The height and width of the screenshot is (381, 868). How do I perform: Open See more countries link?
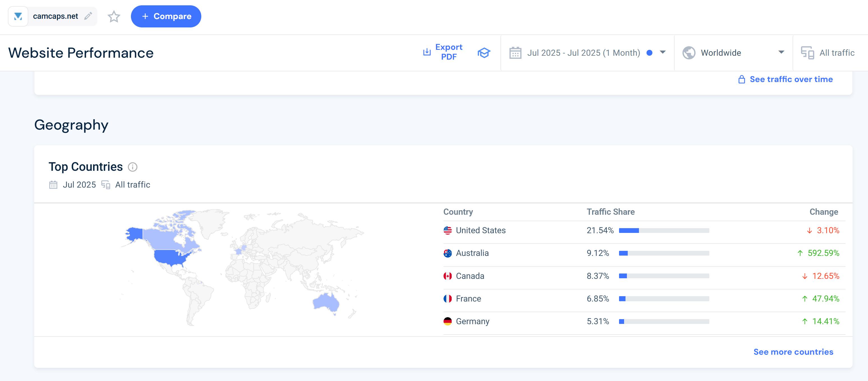[793, 352]
